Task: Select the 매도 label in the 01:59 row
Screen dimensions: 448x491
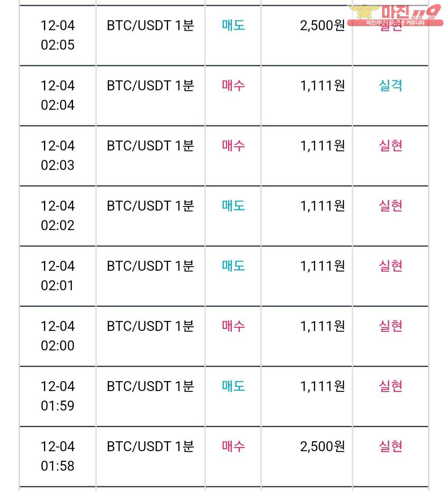Action: click(234, 386)
